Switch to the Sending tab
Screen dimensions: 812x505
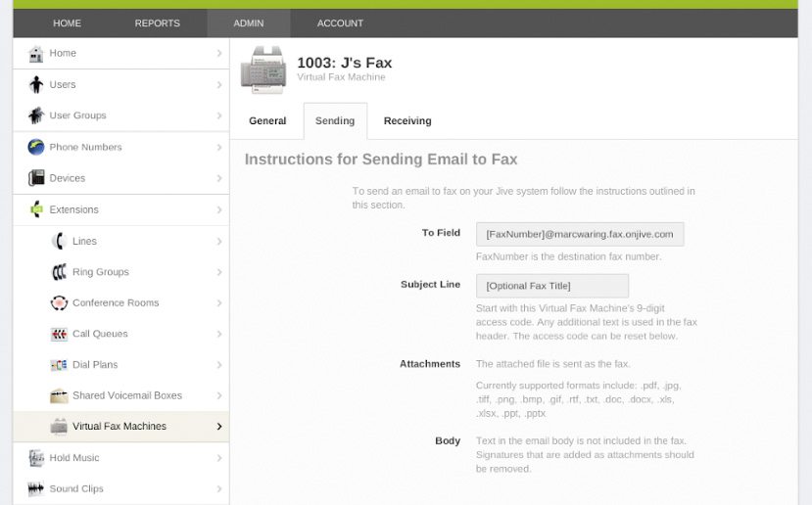coord(335,121)
